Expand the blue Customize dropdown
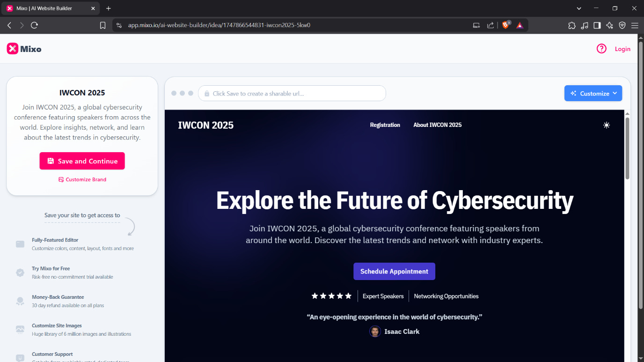 (593, 93)
